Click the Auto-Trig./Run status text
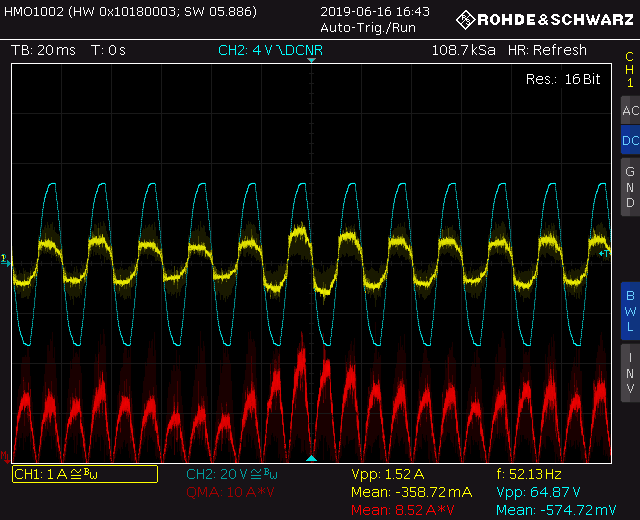This screenshot has width=640, height=520. click(368, 28)
